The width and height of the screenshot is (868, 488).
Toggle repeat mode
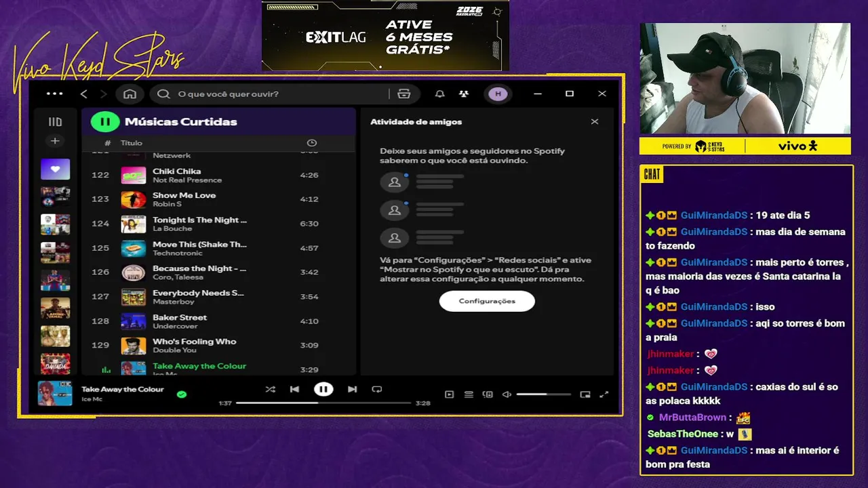[x=377, y=389]
